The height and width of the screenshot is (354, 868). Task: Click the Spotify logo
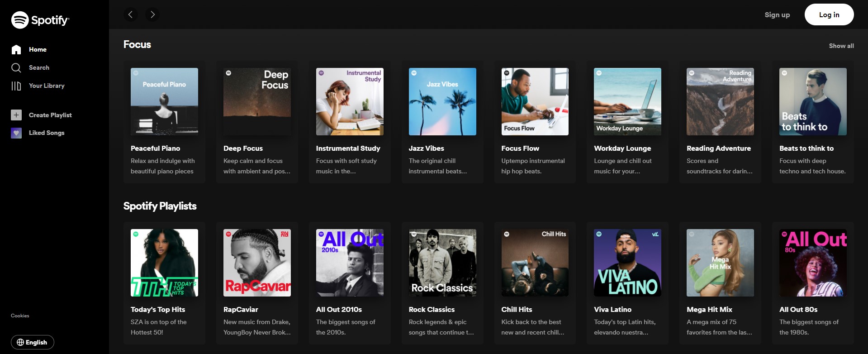point(40,20)
